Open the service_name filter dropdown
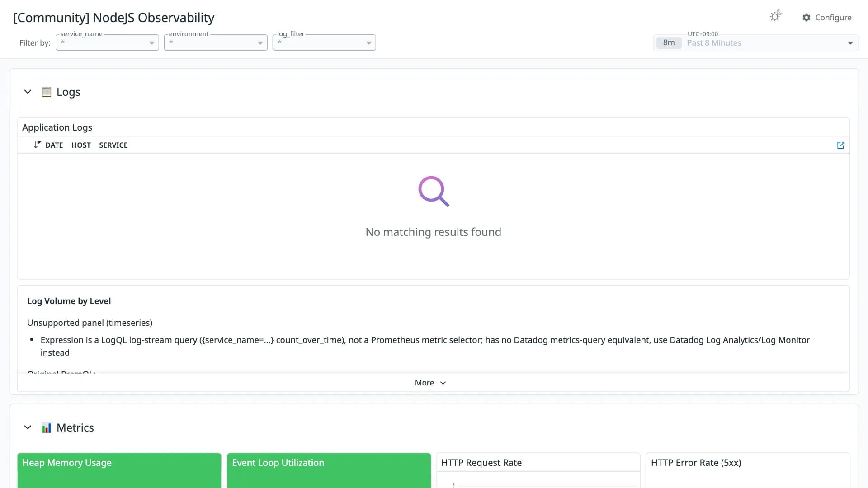 [107, 42]
